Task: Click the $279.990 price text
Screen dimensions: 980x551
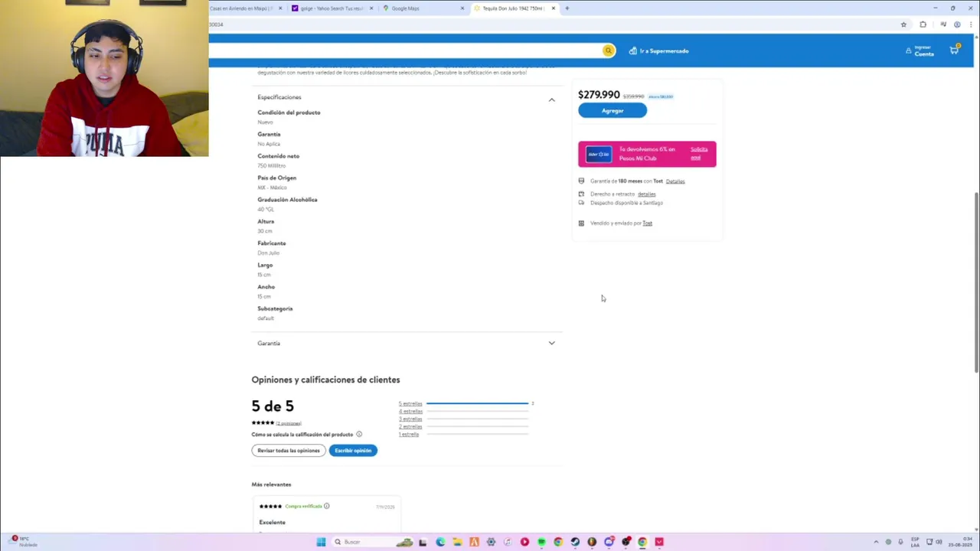Action: coord(599,95)
